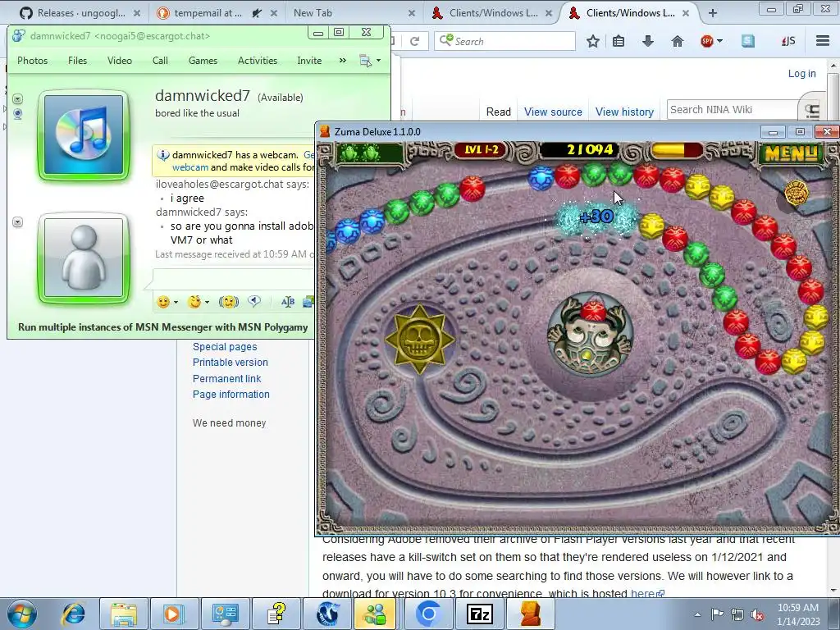The height and width of the screenshot is (630, 840).
Task: Click the webcam icon beside damnwicked7's picture
Action: 18,113
